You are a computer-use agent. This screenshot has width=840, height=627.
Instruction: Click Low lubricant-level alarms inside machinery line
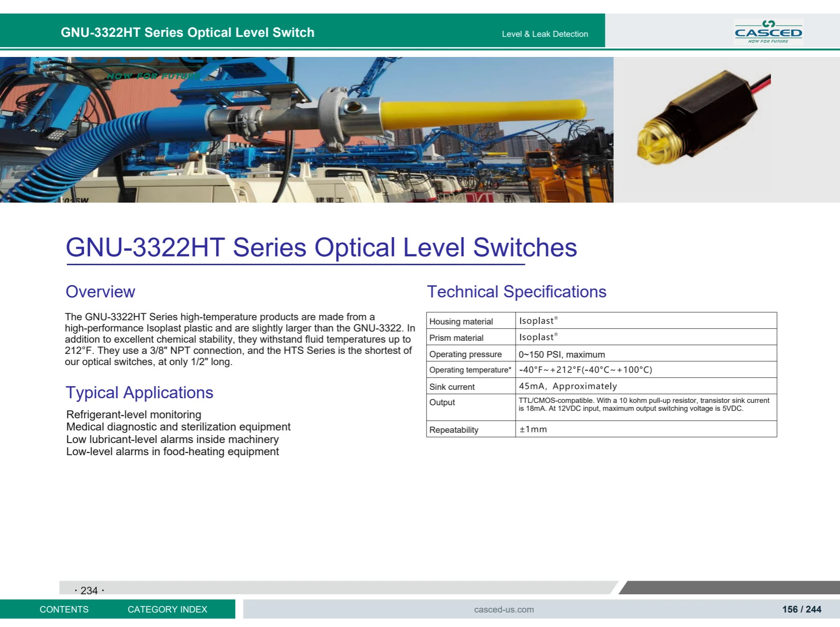172,439
